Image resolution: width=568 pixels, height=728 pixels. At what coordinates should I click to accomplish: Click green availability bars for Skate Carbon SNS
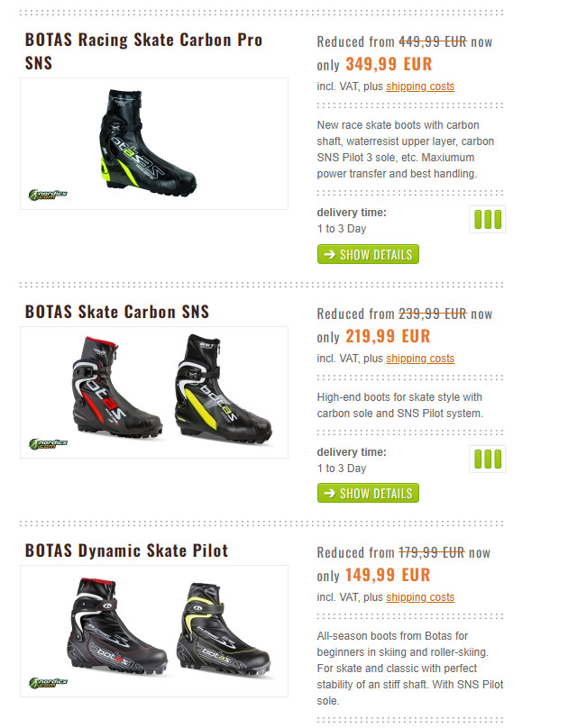point(487,459)
